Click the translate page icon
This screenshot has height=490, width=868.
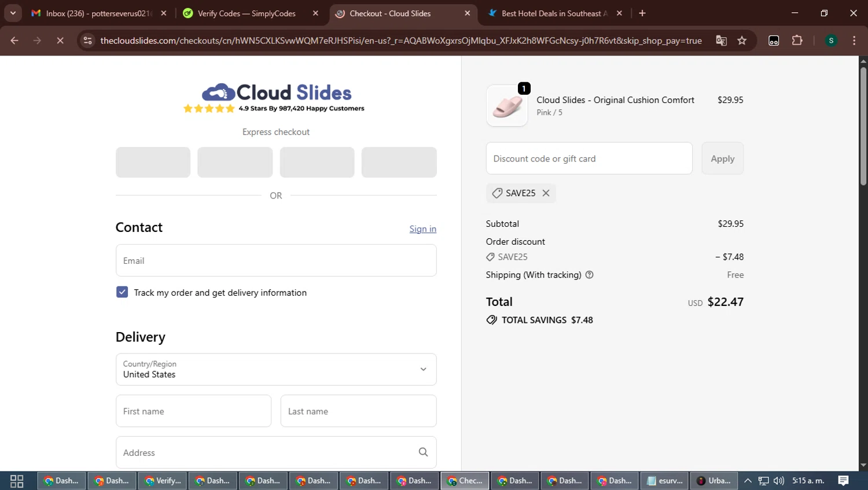(721, 40)
